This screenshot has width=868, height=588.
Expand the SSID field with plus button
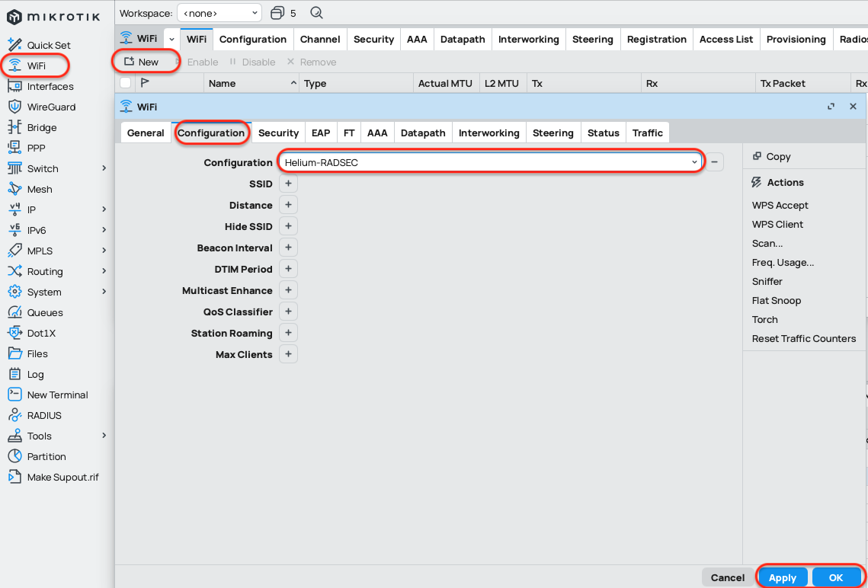288,184
